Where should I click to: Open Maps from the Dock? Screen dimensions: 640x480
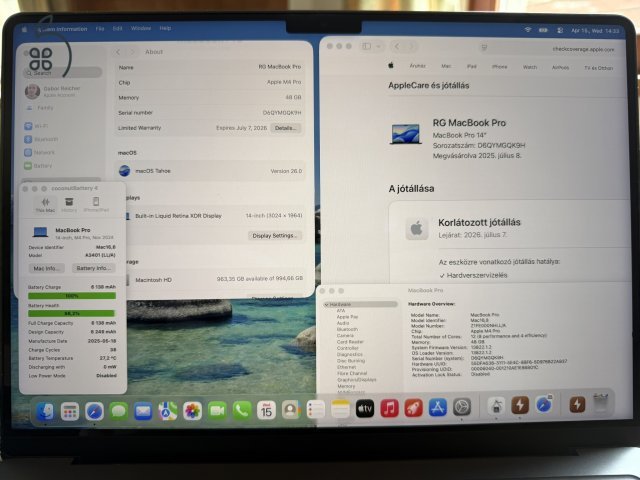click(x=168, y=411)
